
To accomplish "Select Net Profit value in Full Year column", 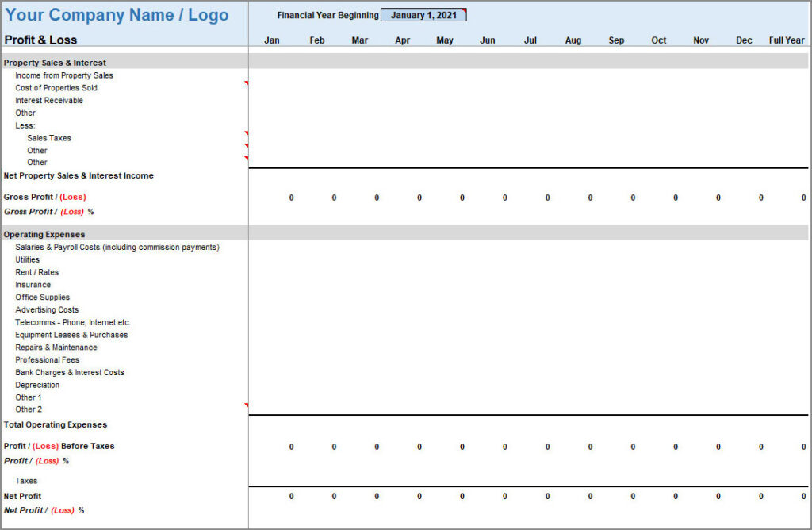I will coord(802,496).
